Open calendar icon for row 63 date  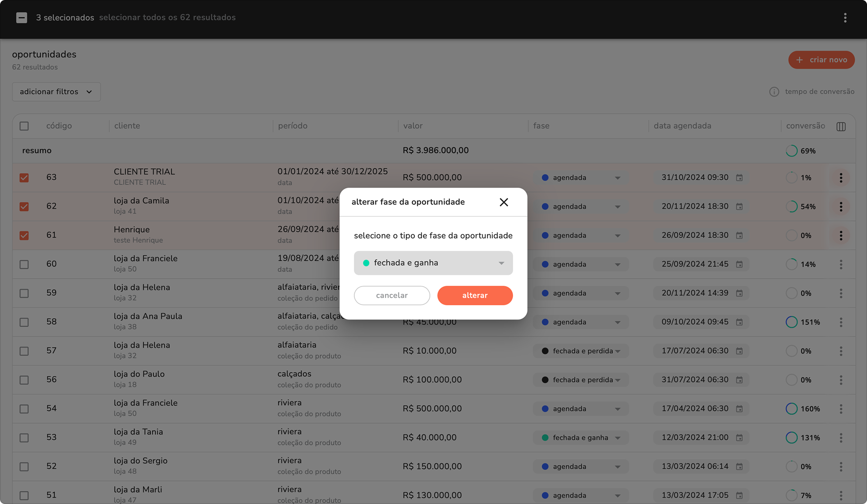tap(739, 178)
